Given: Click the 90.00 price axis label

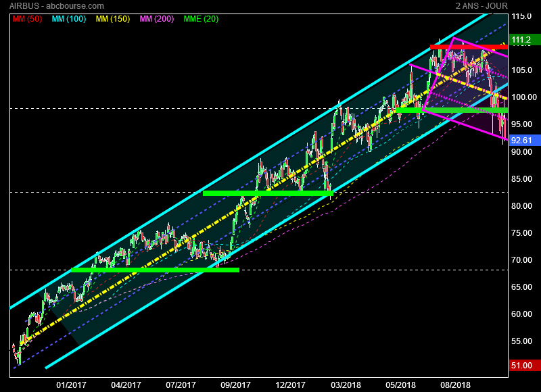Looking at the screenshot, I should (521, 151).
